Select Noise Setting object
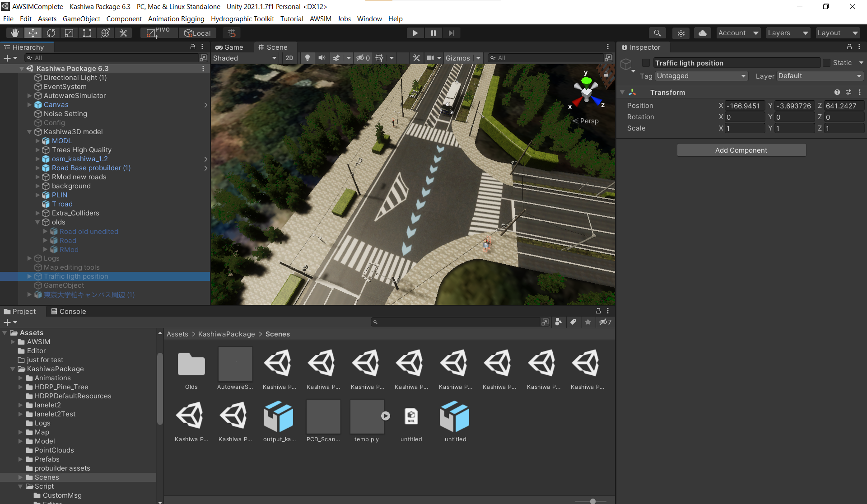Screen dimensions: 867x504 65,114
